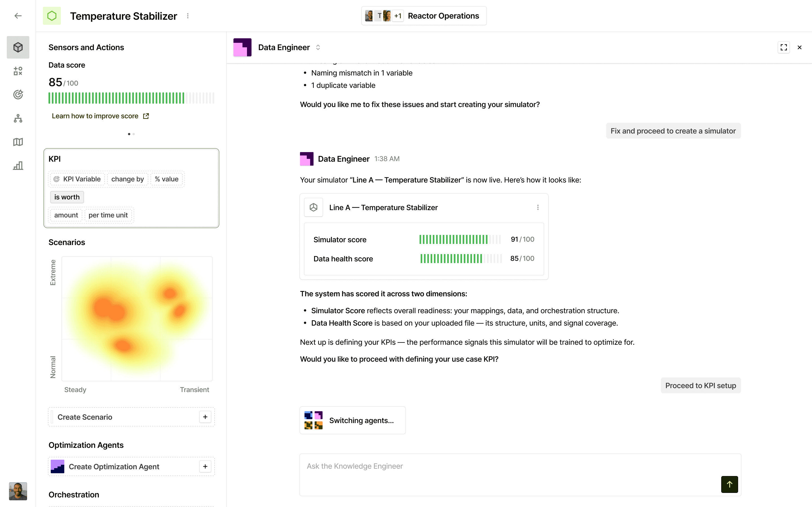Image resolution: width=812 pixels, height=507 pixels.
Task: Open the map sidebar icon
Action: coord(18,142)
